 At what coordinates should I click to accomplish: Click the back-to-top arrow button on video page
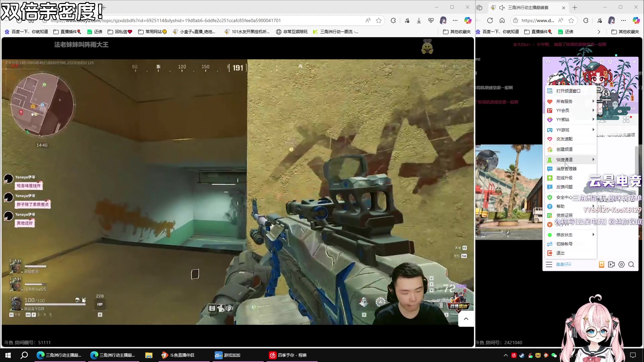click(x=466, y=319)
